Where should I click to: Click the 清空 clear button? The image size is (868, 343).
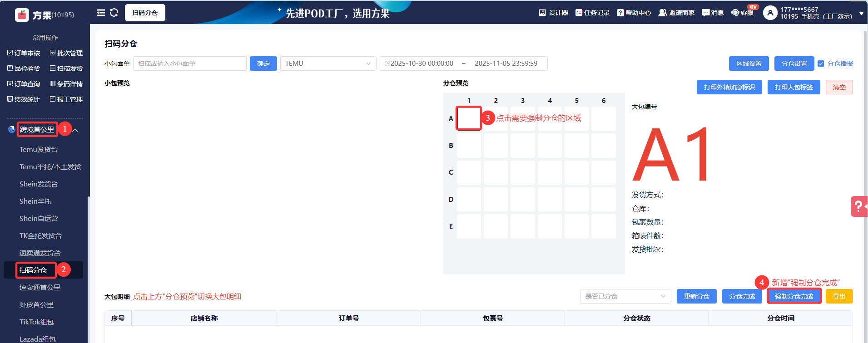[x=839, y=87]
